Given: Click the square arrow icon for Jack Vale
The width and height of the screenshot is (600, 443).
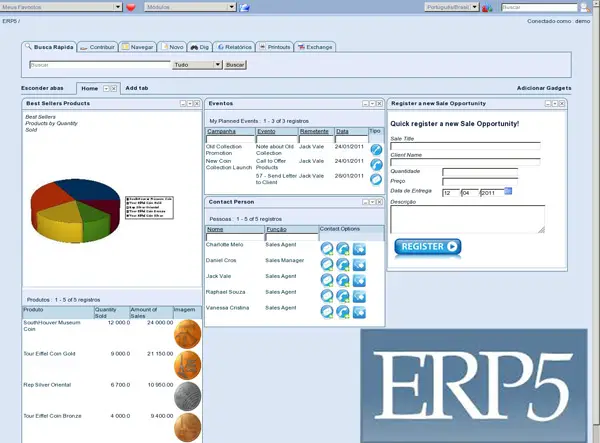Looking at the screenshot, I should [x=359, y=280].
